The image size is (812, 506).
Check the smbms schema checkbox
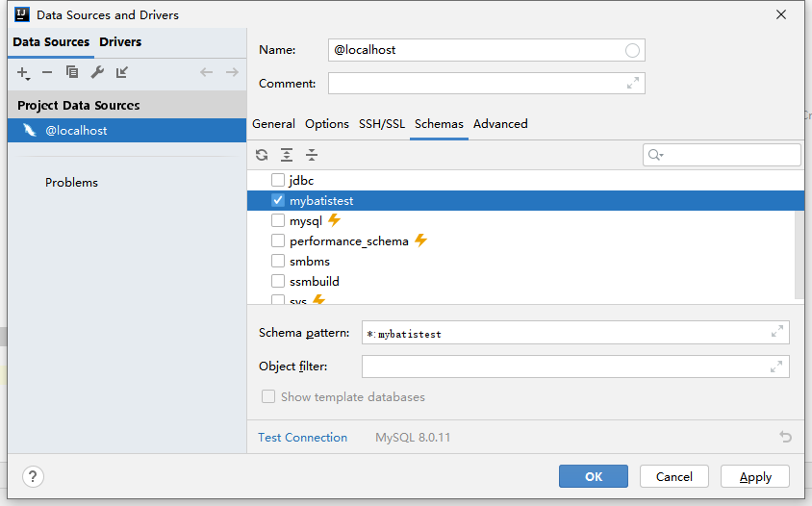coord(278,261)
